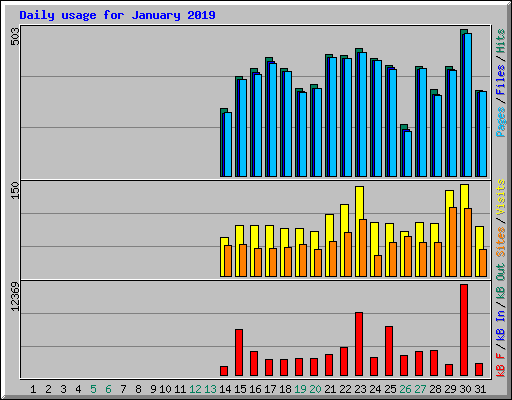Click day 1 on the x-axis
Viewport: 512px width, 400px height.
[x=33, y=389]
